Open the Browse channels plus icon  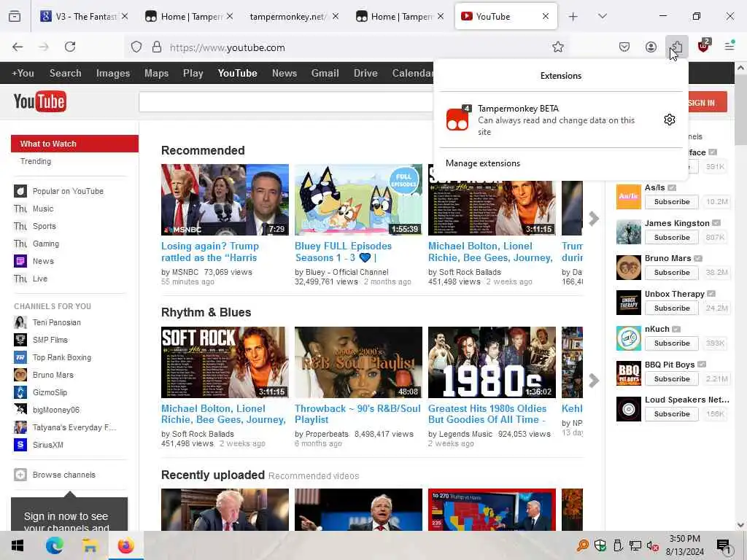20,475
